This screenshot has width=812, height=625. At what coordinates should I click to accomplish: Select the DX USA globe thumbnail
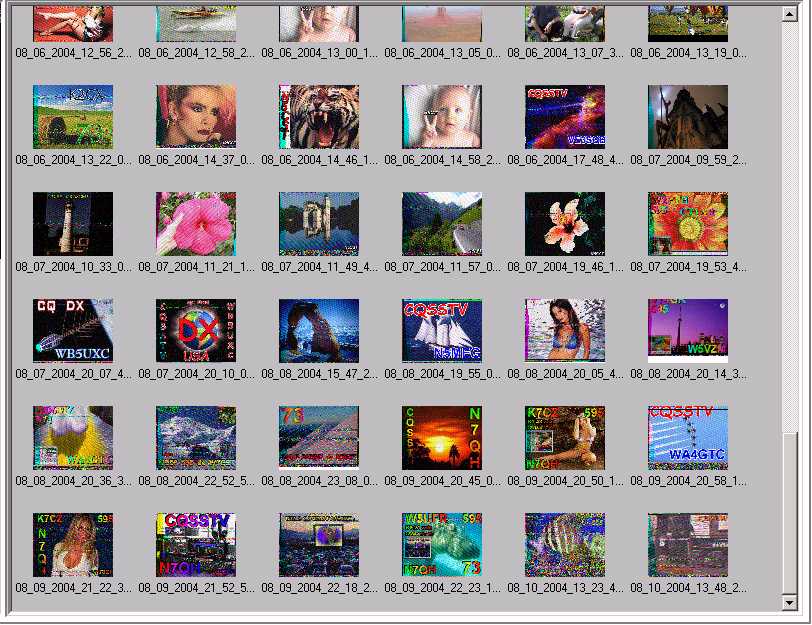(196, 330)
